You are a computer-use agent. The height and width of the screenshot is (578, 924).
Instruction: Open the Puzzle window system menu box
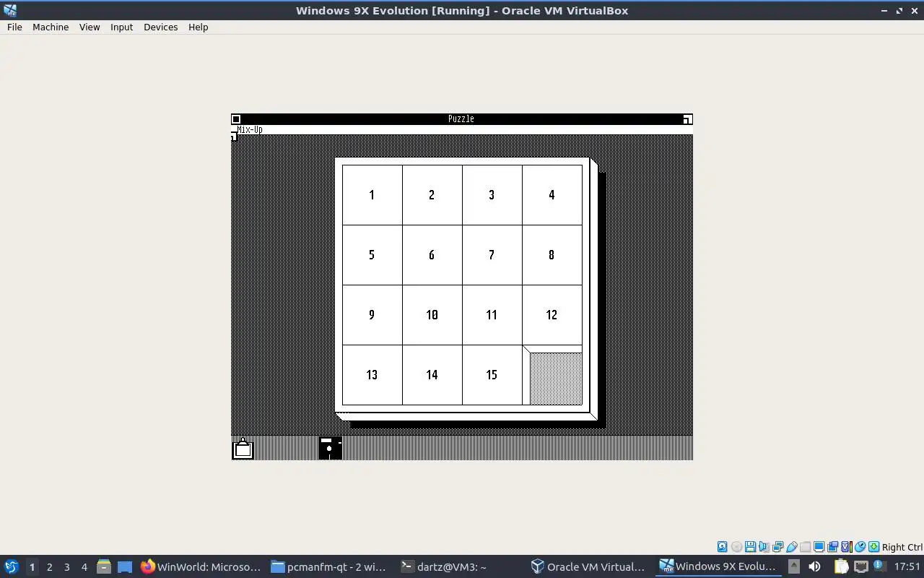pos(236,119)
